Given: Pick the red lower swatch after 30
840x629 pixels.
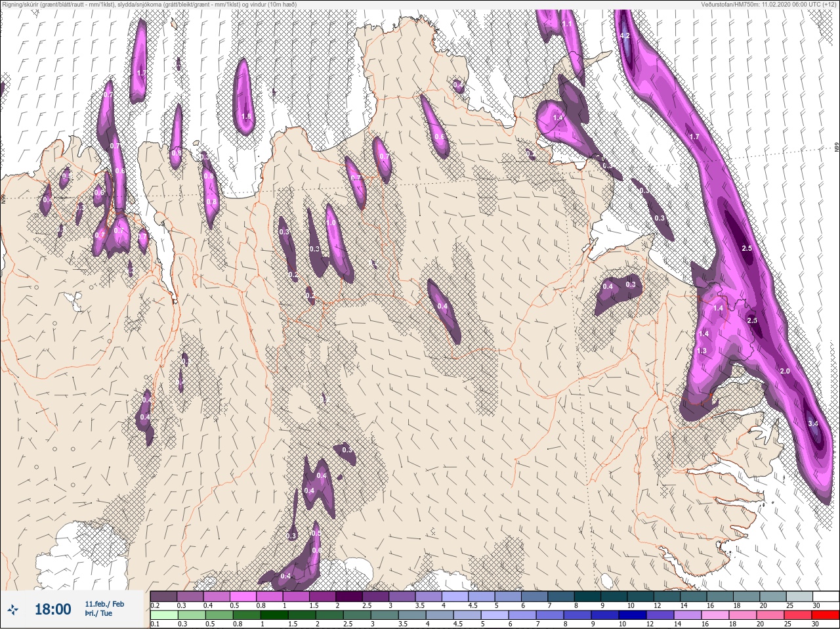Looking at the screenshot, I should [826, 615].
